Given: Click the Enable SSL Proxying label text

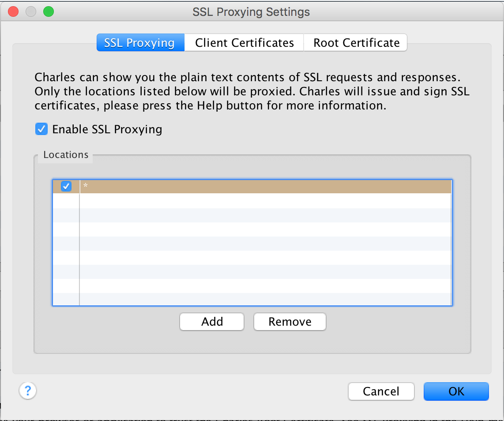Looking at the screenshot, I should 107,129.
